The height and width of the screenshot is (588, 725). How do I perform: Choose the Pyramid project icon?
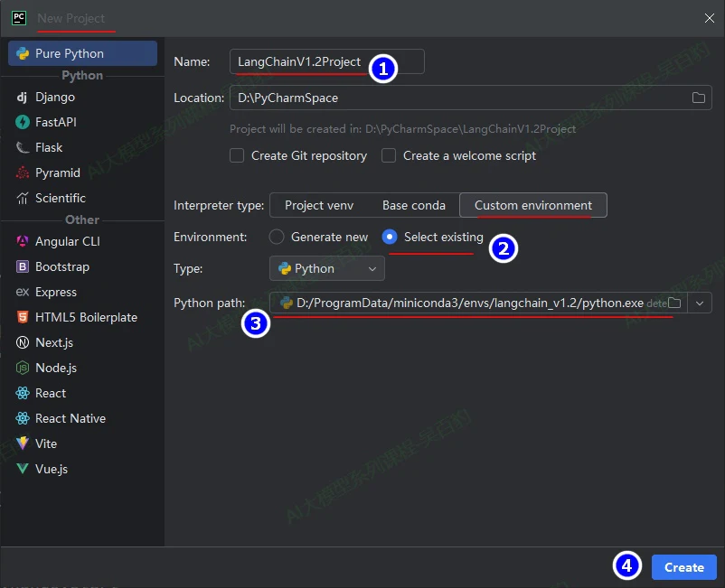pyautogui.click(x=23, y=173)
